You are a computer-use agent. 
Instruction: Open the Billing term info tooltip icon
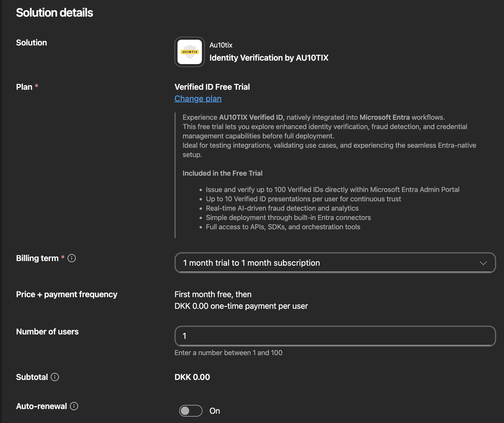[72, 258]
